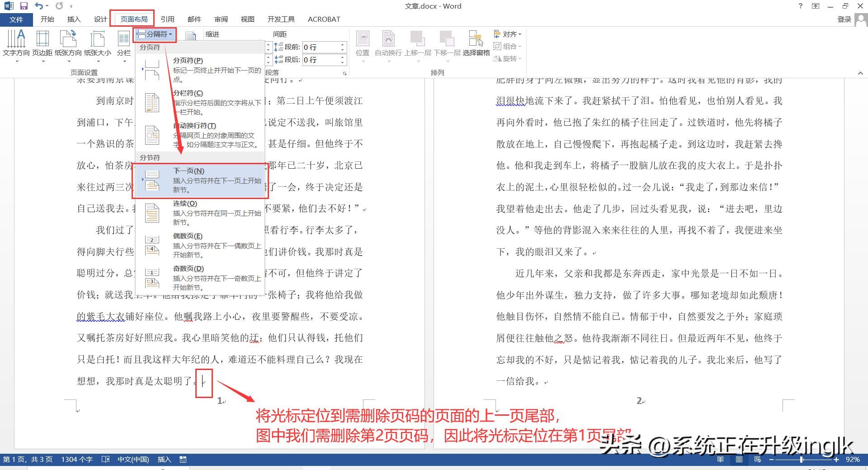Open the 组合 group dropdown
The height and width of the screenshot is (470, 868).
[507, 46]
